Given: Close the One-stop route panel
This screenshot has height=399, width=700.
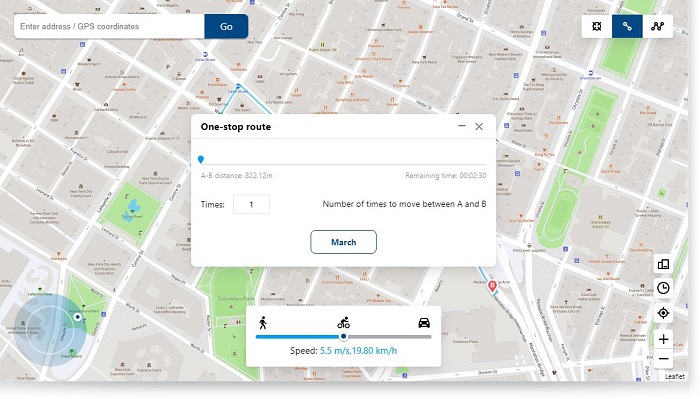Looking at the screenshot, I should click(x=479, y=126).
